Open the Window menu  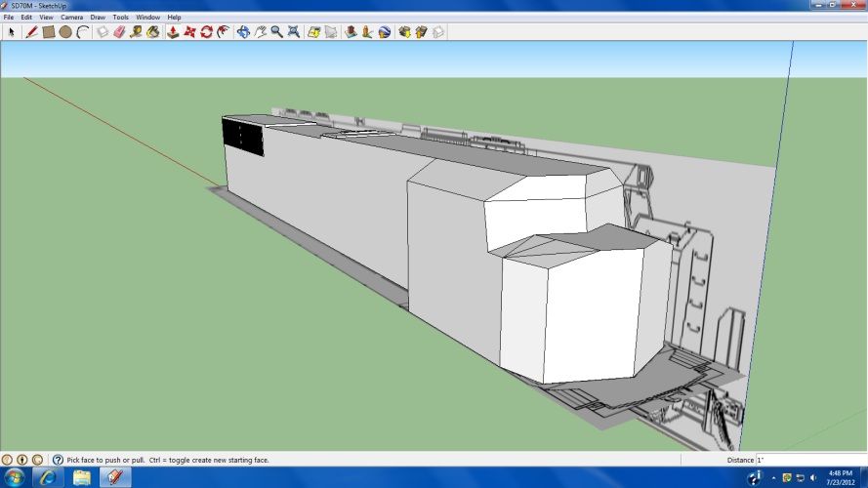pos(147,18)
